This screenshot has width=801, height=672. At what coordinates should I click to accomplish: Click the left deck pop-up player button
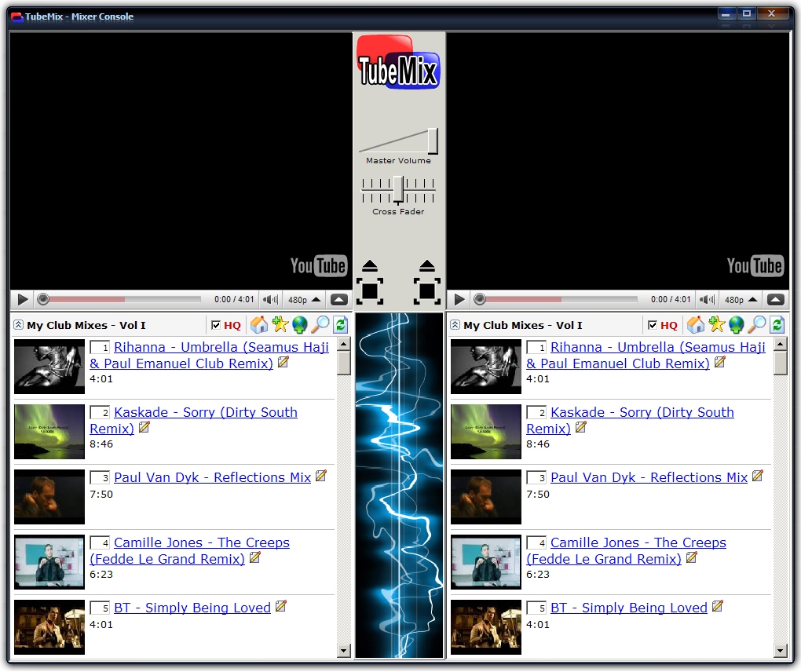coord(339,300)
